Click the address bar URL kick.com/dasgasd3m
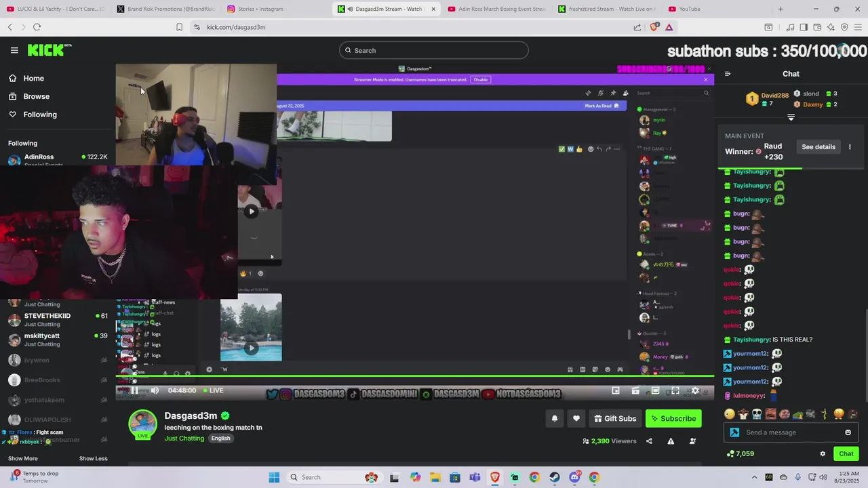The height and width of the screenshot is (488, 868). tap(236, 27)
